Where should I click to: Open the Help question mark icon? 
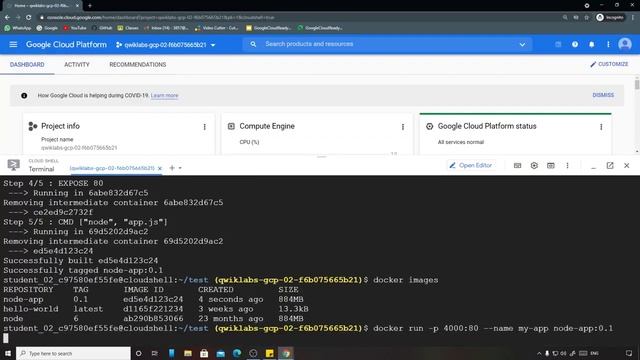(x=575, y=44)
